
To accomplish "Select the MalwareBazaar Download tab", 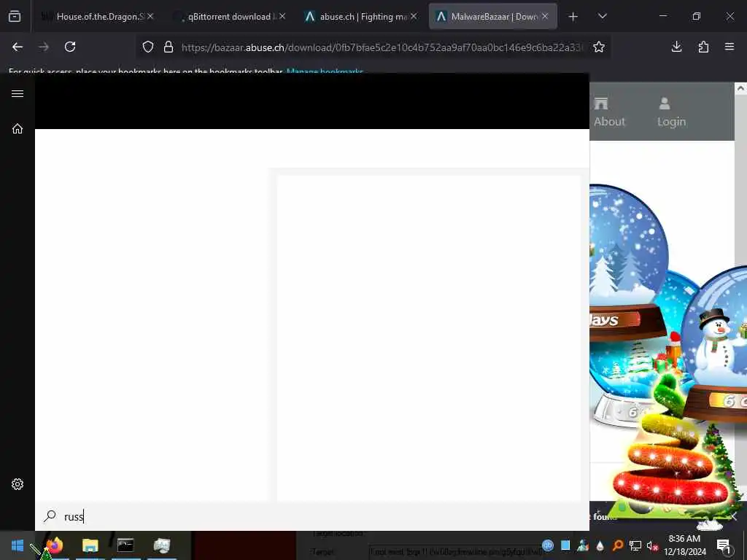I will (492, 17).
